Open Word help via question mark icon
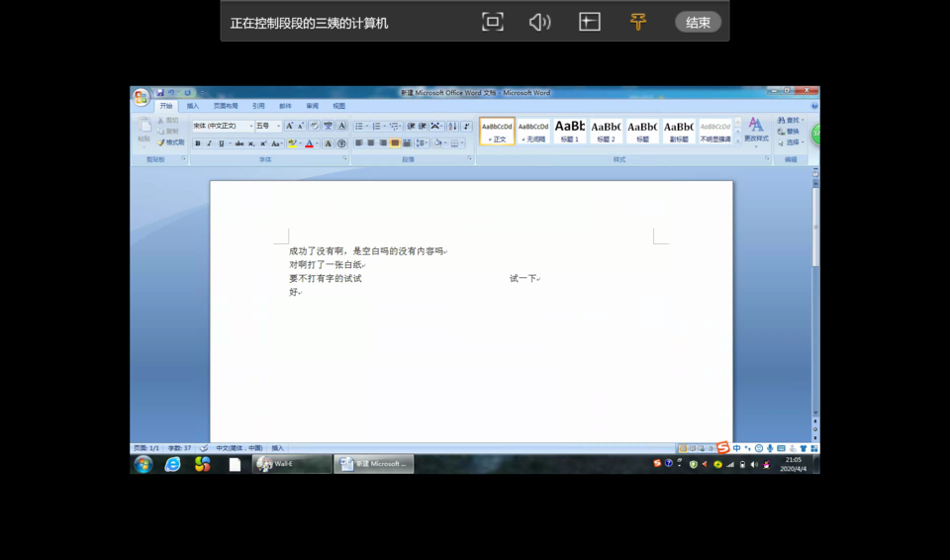This screenshot has height=560, width=950. [814, 106]
